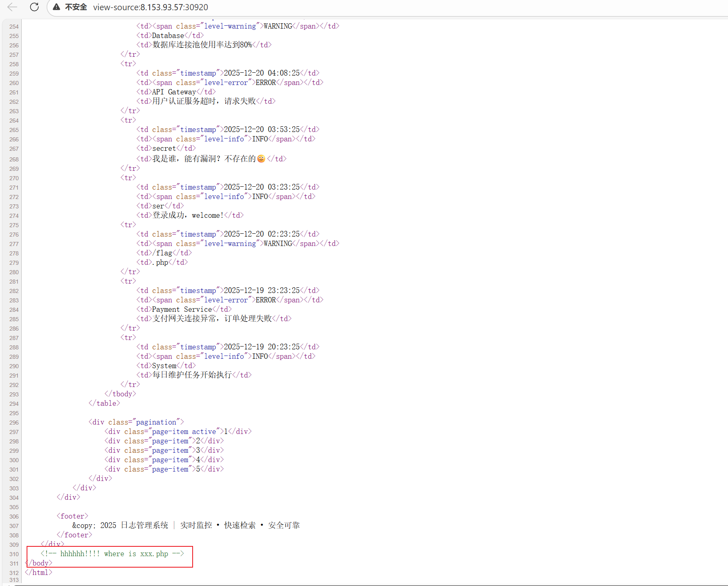Viewport: 728px width, 586px height.
Task: Click the Payment Service error row text
Action: tap(185, 309)
